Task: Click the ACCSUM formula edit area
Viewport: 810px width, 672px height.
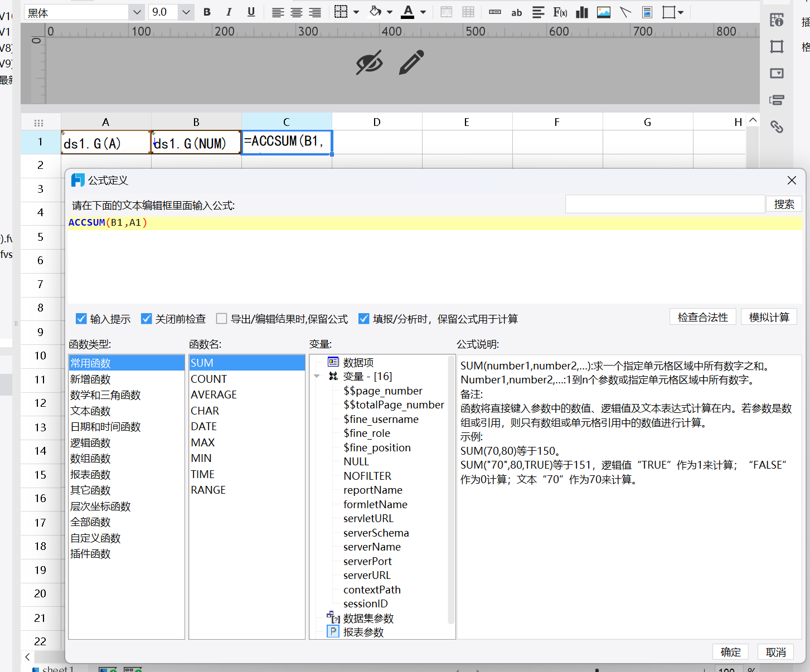Action: [x=435, y=260]
